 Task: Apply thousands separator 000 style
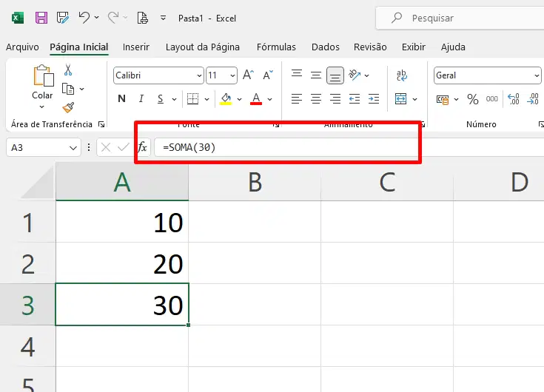click(x=492, y=99)
